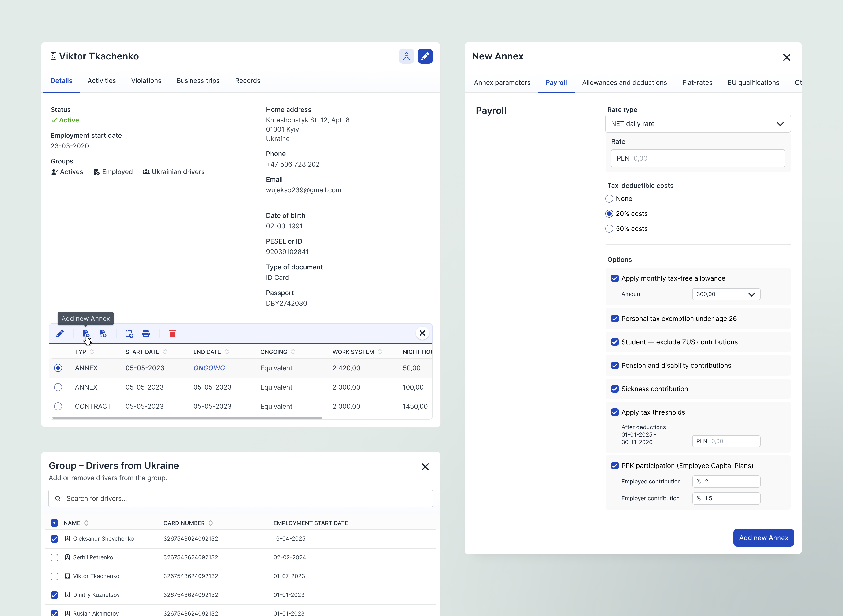Sort the group list by CARD NUMBER arrows
This screenshot has width=843, height=616.
211,523
